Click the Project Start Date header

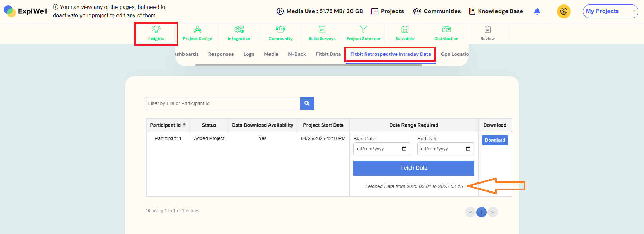coord(323,125)
